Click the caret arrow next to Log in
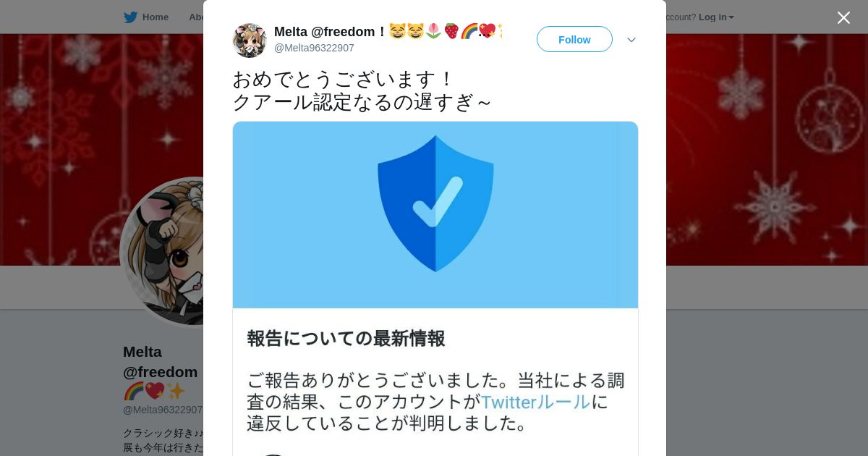868x456 pixels. tap(731, 17)
